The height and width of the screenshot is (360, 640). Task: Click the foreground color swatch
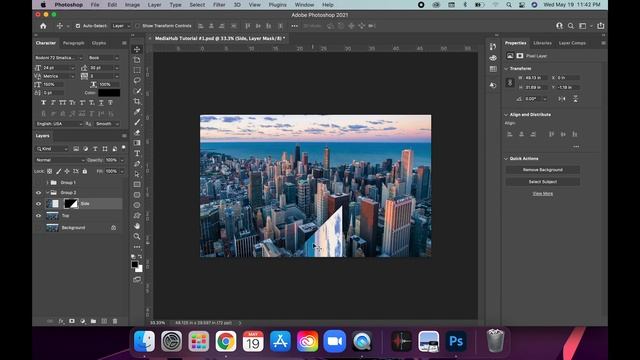click(x=135, y=264)
